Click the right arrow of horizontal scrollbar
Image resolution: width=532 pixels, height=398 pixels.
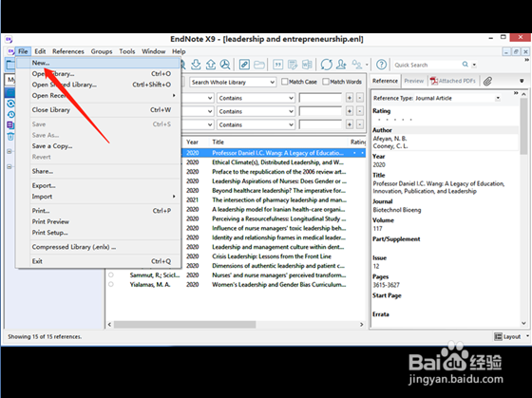(361, 324)
